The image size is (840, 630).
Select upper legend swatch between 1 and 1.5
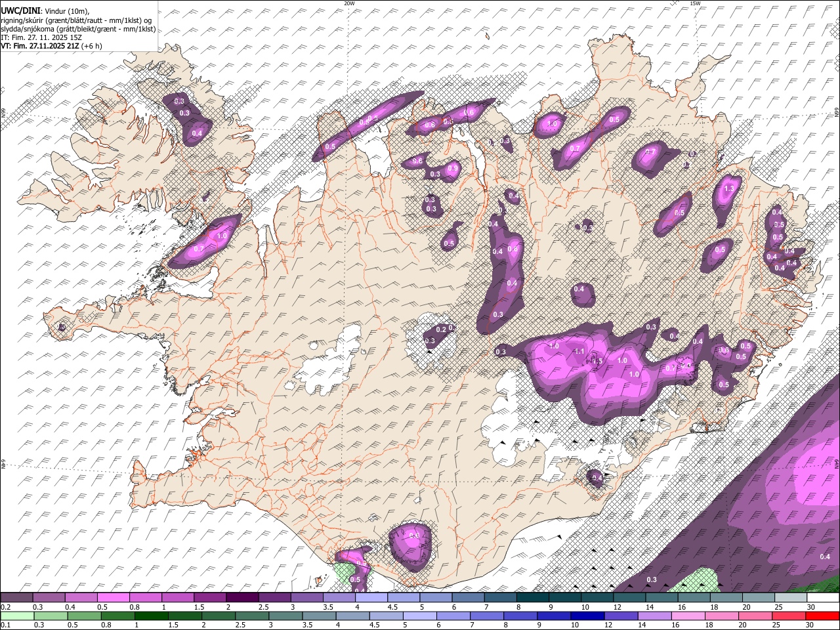coord(177,597)
